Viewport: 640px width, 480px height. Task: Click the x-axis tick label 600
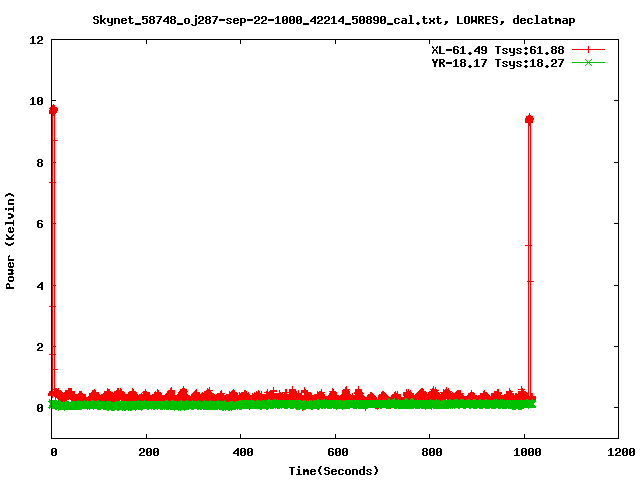pos(338,452)
